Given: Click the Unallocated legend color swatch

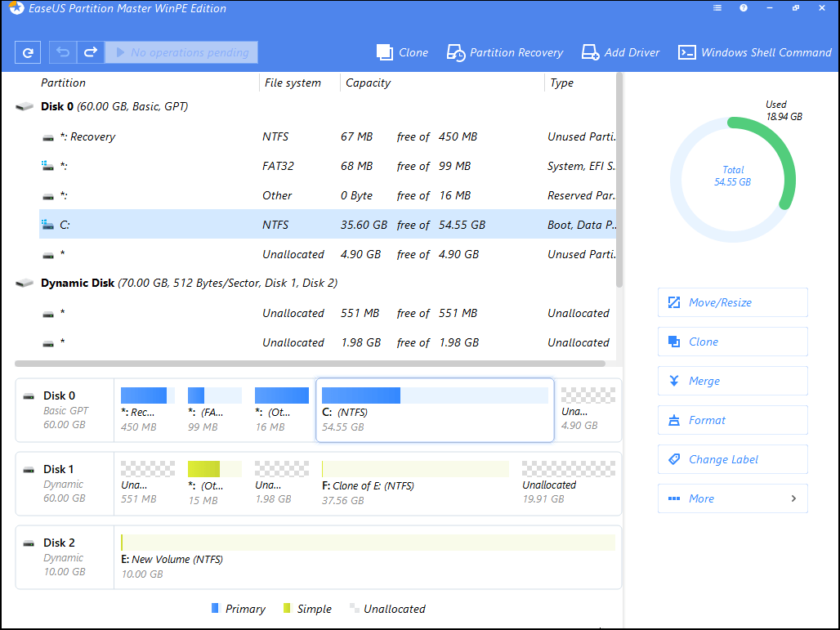Looking at the screenshot, I should coord(354,607).
